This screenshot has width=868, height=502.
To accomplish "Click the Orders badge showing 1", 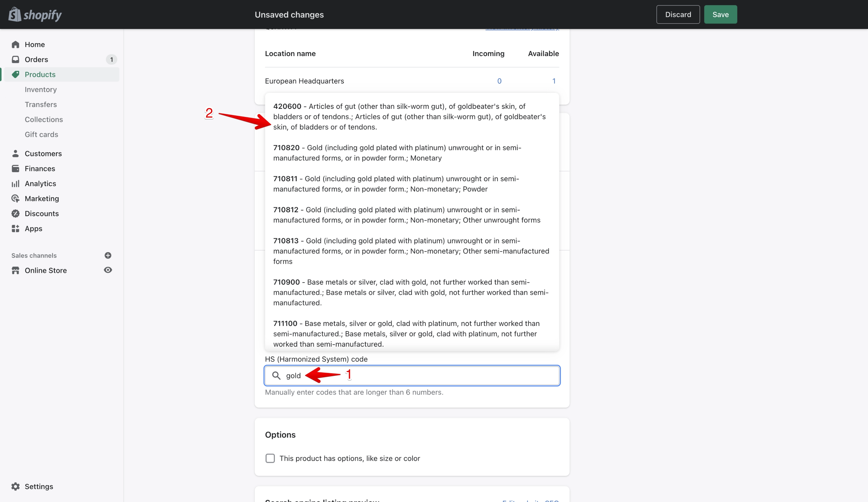I will (112, 60).
